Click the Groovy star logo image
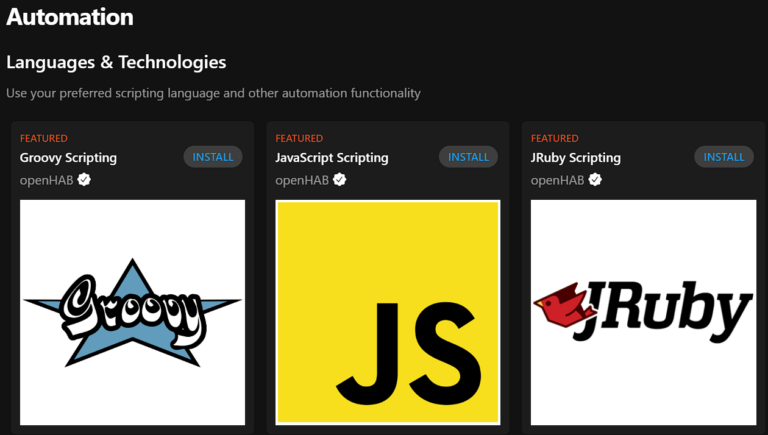 [133, 312]
